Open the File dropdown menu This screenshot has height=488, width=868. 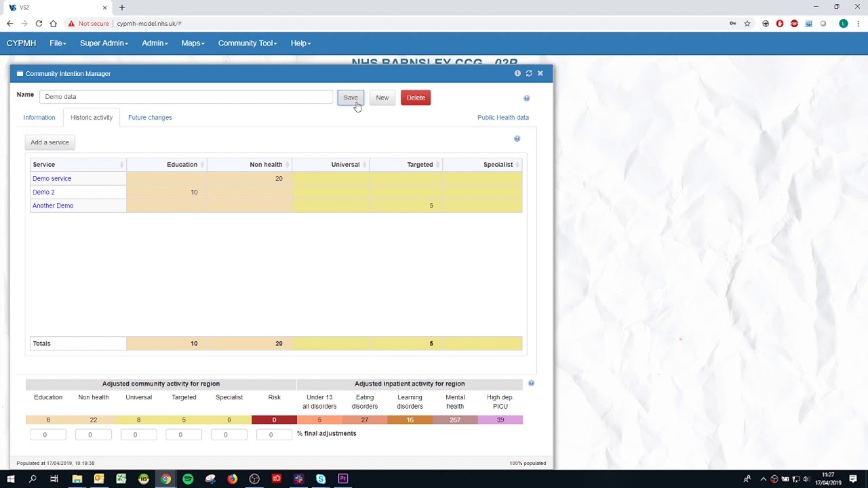[x=58, y=43]
